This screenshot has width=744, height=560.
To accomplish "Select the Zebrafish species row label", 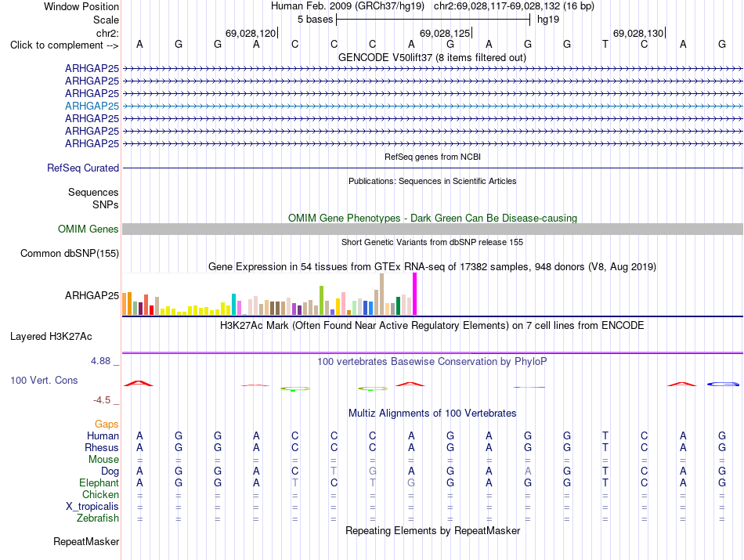I will coord(98,518).
